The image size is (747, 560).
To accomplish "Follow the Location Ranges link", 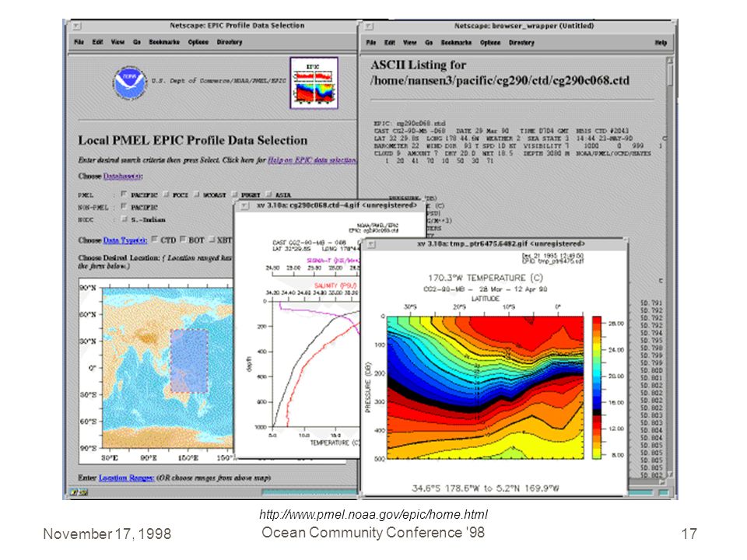I will pyautogui.click(x=126, y=478).
